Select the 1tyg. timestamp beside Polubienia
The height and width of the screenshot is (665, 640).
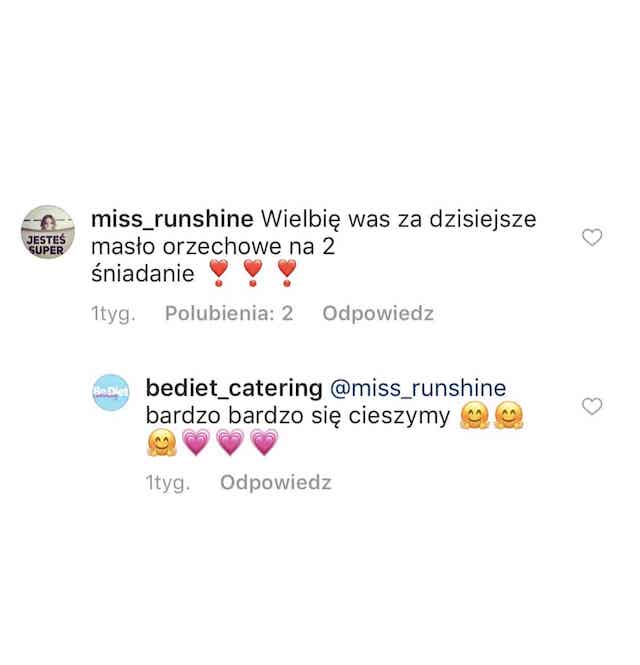tap(113, 314)
